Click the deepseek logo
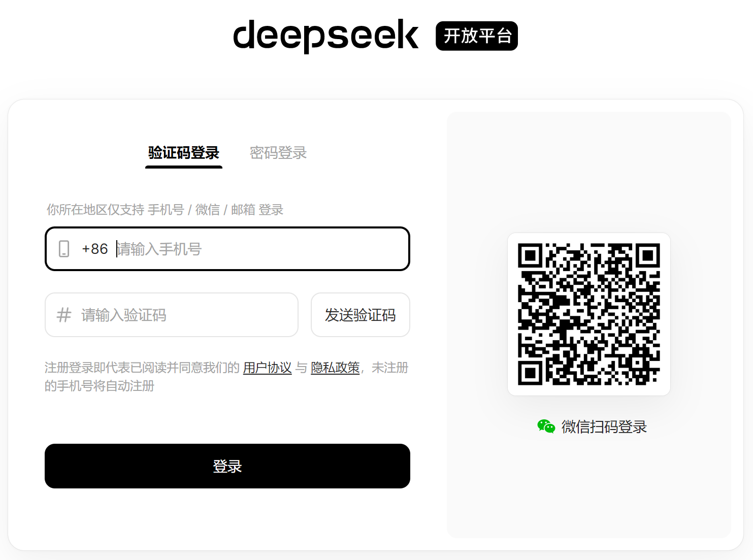The image size is (753, 560). pyautogui.click(x=325, y=36)
